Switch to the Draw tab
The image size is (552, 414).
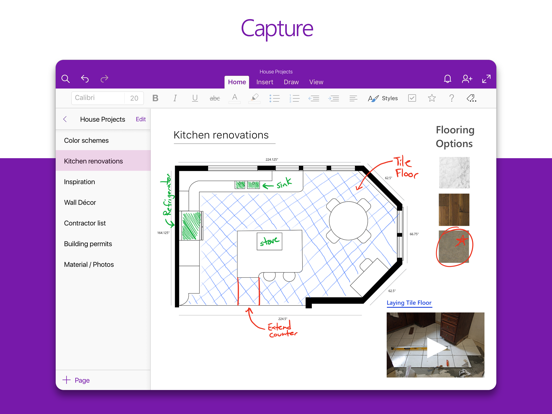coord(291,82)
